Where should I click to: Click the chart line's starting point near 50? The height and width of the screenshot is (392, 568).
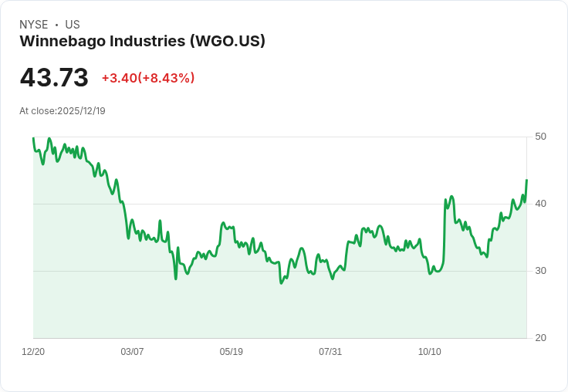click(x=33, y=137)
